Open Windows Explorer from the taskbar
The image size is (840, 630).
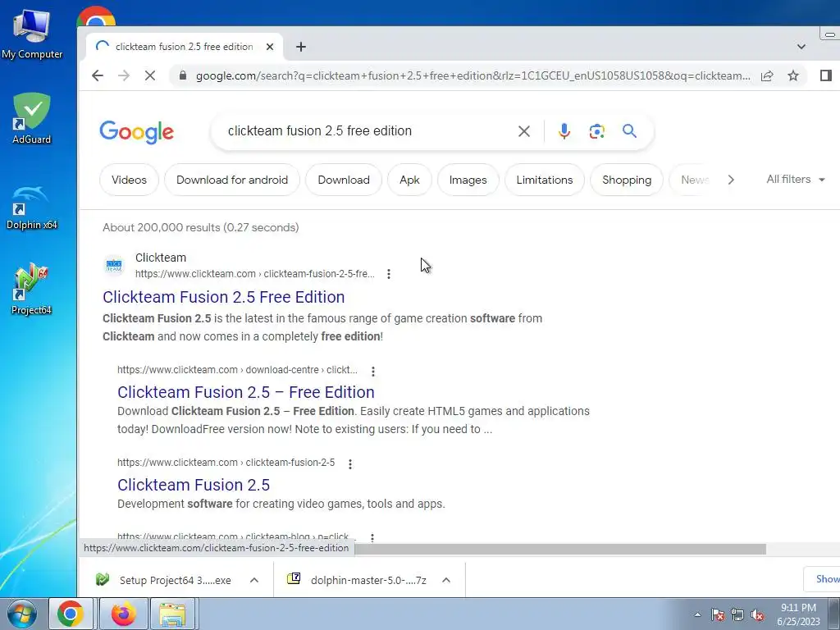click(x=172, y=614)
